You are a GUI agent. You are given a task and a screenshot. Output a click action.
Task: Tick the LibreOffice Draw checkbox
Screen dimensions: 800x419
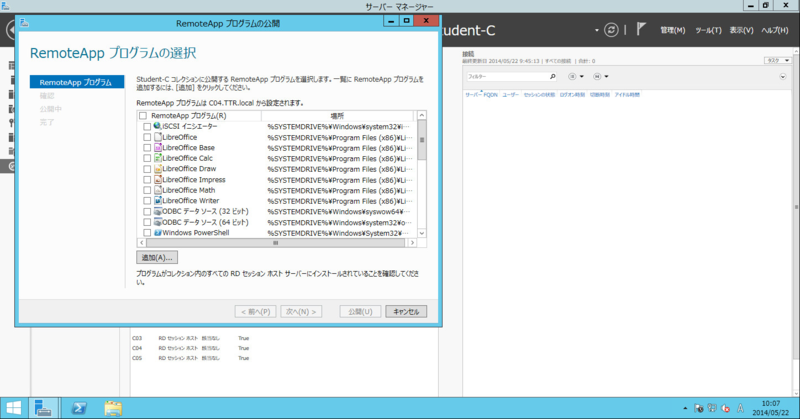(147, 169)
